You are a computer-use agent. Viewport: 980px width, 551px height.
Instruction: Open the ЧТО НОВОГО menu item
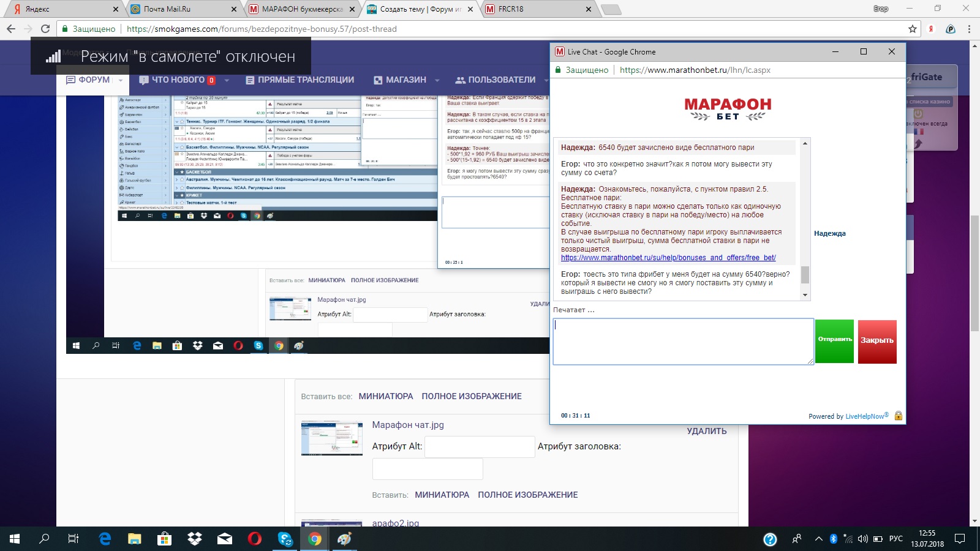click(x=178, y=80)
